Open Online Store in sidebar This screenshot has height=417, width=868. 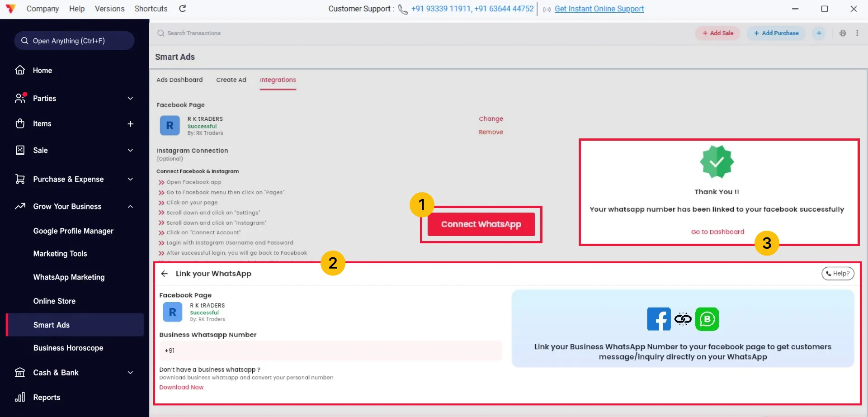click(54, 301)
